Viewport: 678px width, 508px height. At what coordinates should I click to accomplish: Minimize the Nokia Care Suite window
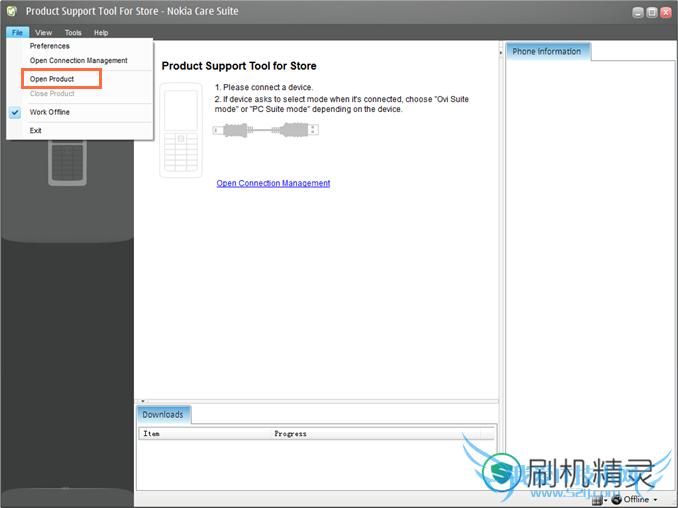(x=638, y=13)
